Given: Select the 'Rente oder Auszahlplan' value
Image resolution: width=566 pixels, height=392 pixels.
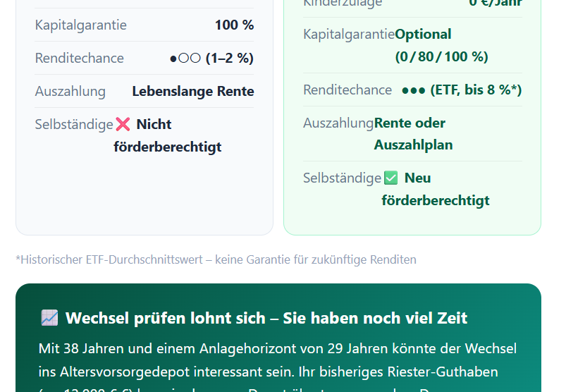Looking at the screenshot, I should [x=413, y=134].
